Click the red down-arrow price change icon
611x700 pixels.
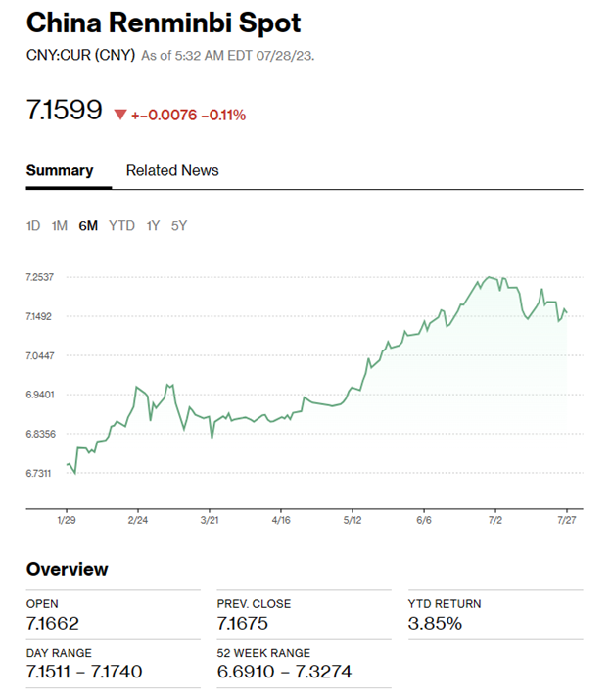pyautogui.click(x=120, y=115)
